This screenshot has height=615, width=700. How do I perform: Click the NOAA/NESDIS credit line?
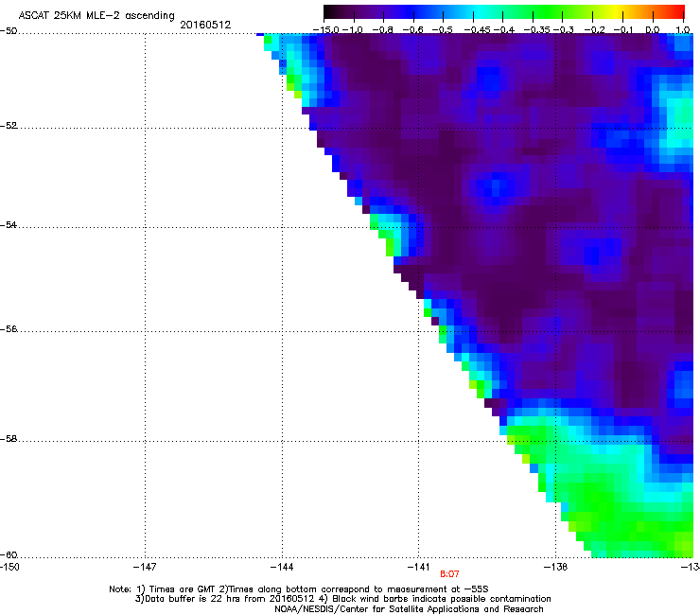click(x=409, y=609)
